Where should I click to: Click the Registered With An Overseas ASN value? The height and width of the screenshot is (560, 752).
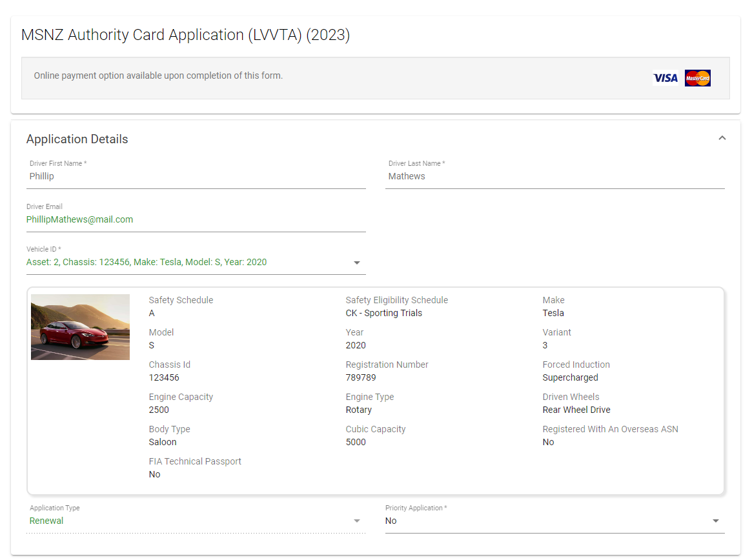pyautogui.click(x=548, y=442)
